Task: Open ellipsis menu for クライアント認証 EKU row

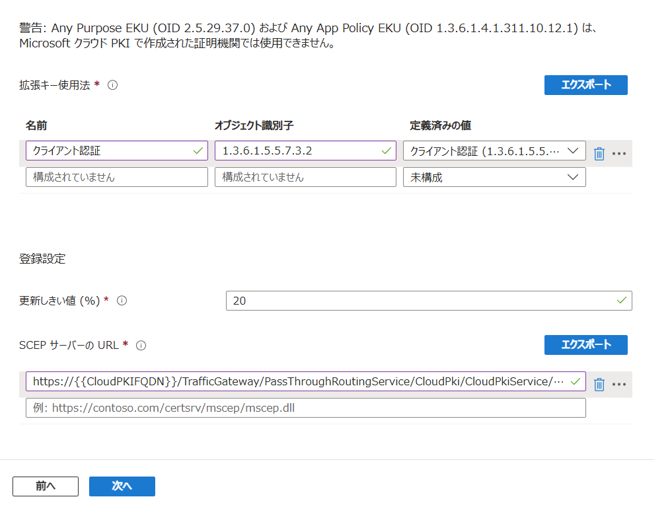Action: [x=619, y=153]
